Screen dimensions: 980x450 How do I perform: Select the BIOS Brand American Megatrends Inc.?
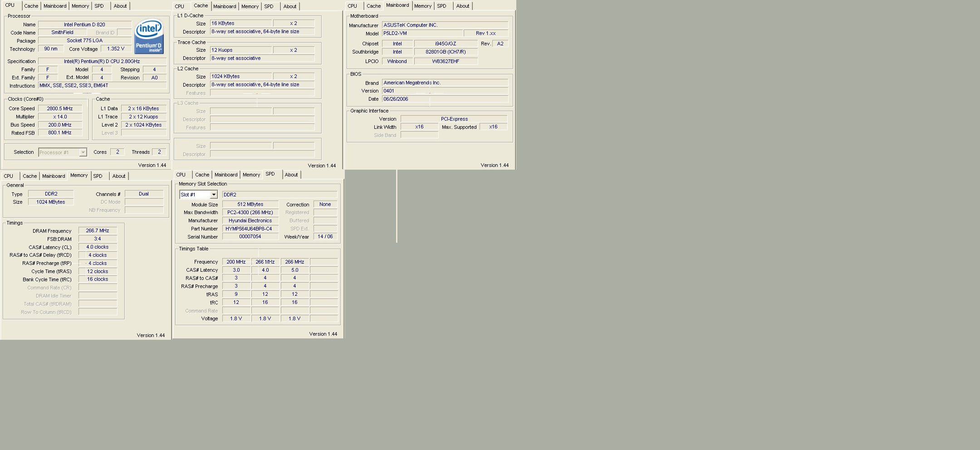point(445,83)
